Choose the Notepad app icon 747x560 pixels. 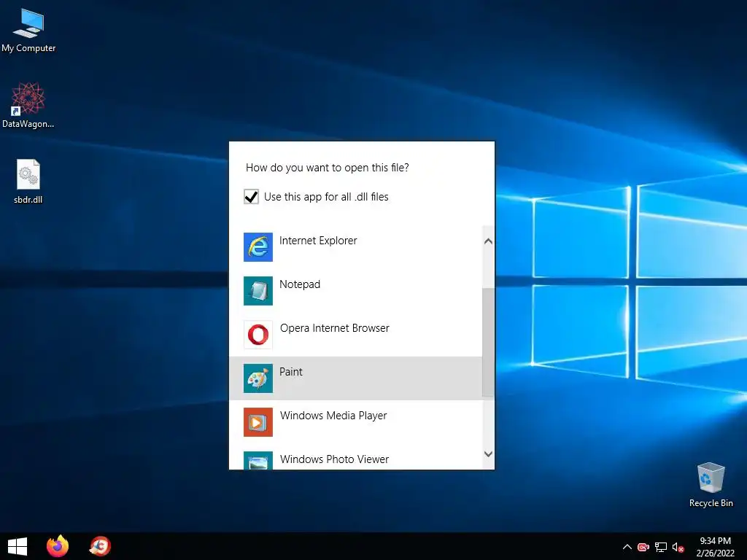[x=258, y=291]
